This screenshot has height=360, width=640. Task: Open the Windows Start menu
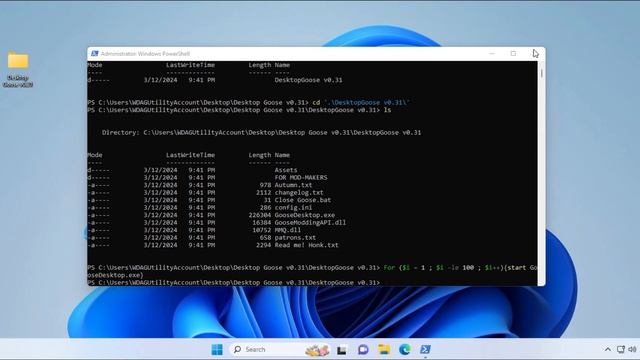click(217, 349)
